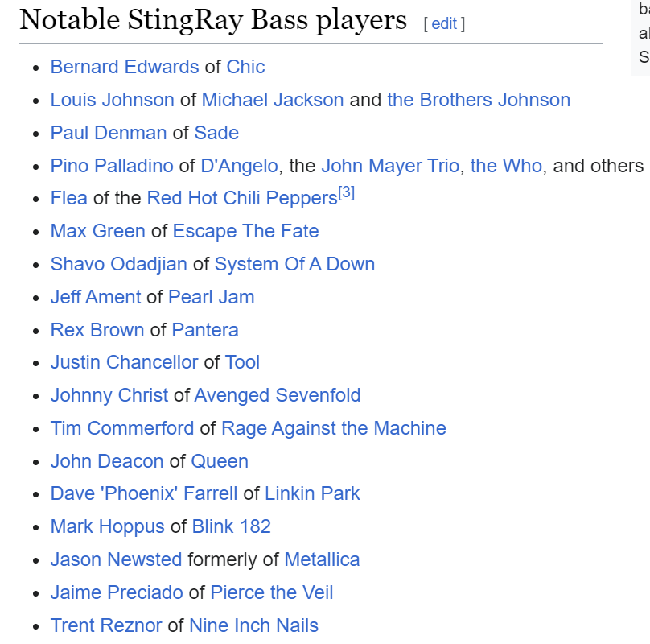This screenshot has height=644, width=650.
Task: Follow the Linkin Park link
Action: (x=312, y=493)
